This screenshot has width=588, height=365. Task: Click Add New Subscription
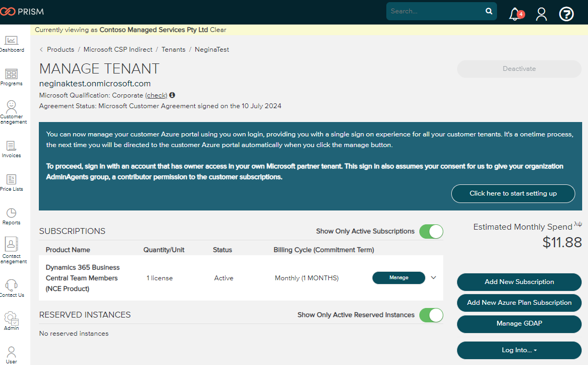[519, 282]
